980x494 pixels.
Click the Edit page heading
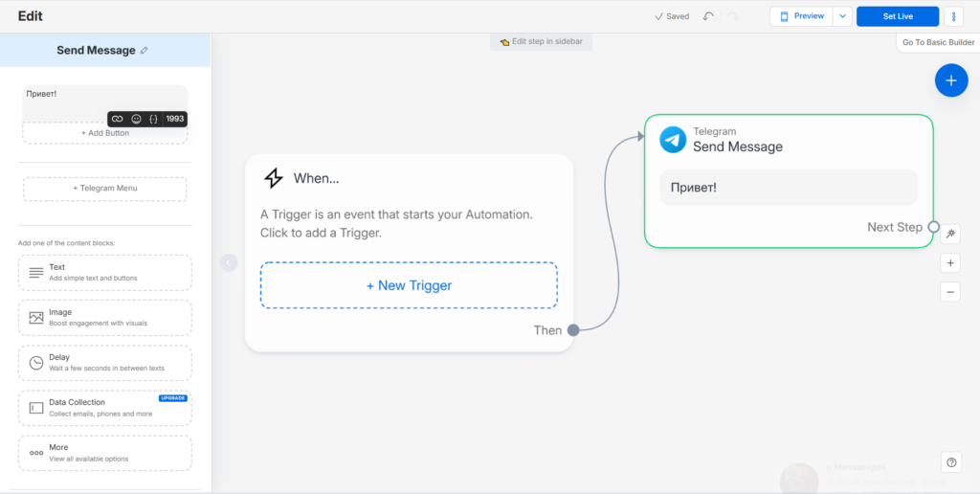click(x=30, y=16)
